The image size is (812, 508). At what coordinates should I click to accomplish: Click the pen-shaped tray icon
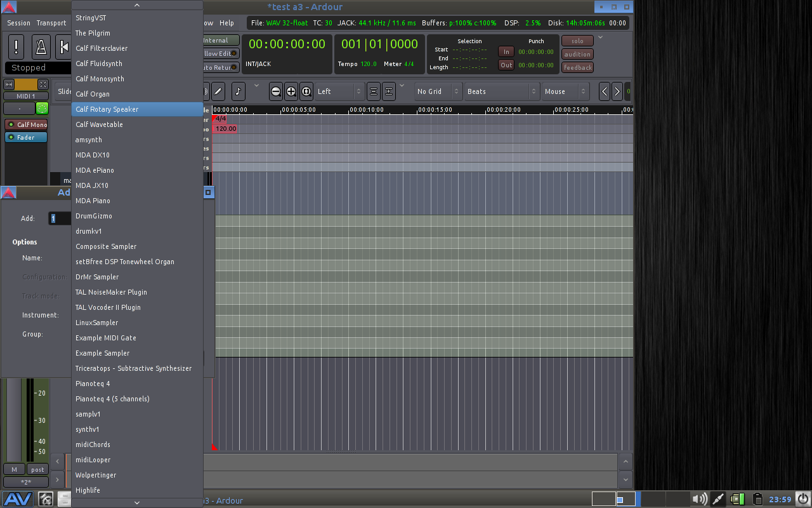click(718, 499)
